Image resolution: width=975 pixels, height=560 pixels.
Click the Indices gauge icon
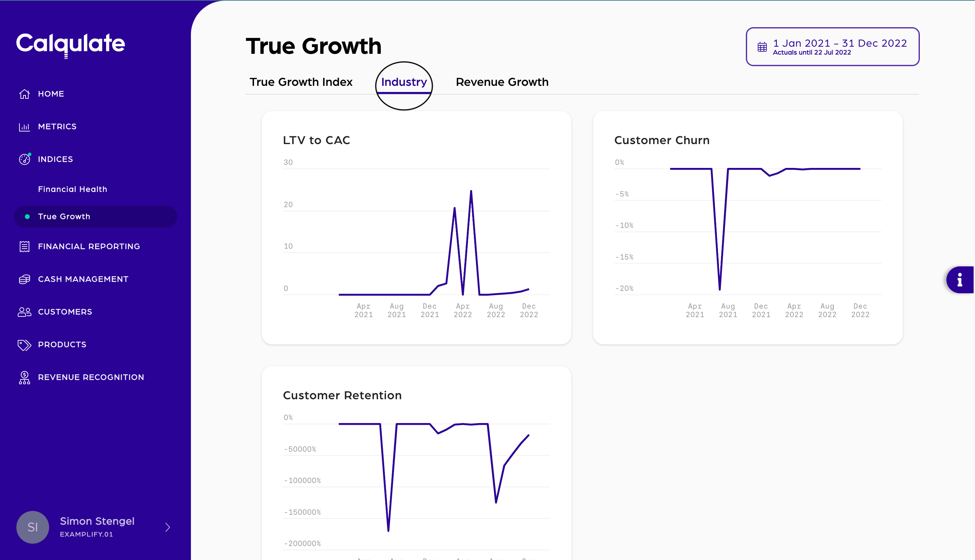pos(24,159)
